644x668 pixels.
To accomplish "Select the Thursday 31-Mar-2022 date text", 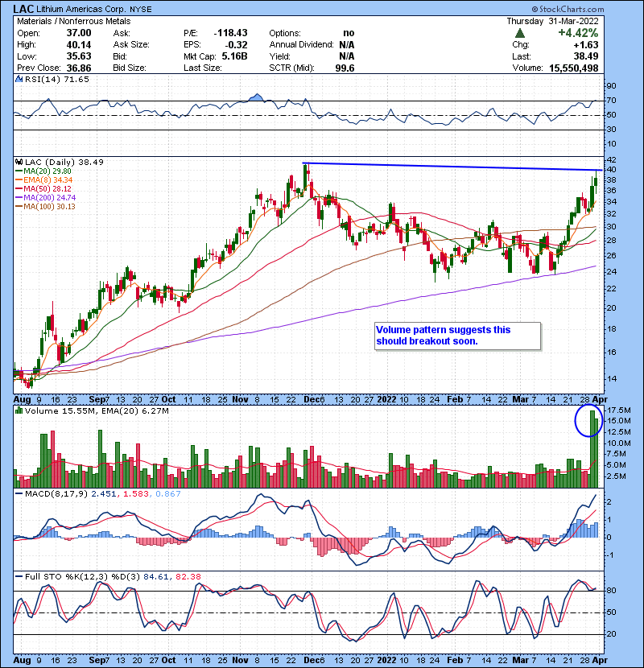I will pos(552,21).
